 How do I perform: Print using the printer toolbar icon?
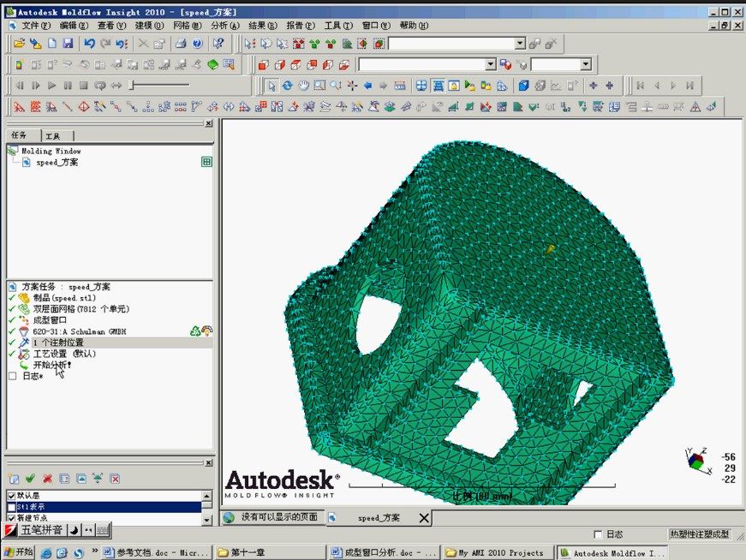point(181,44)
